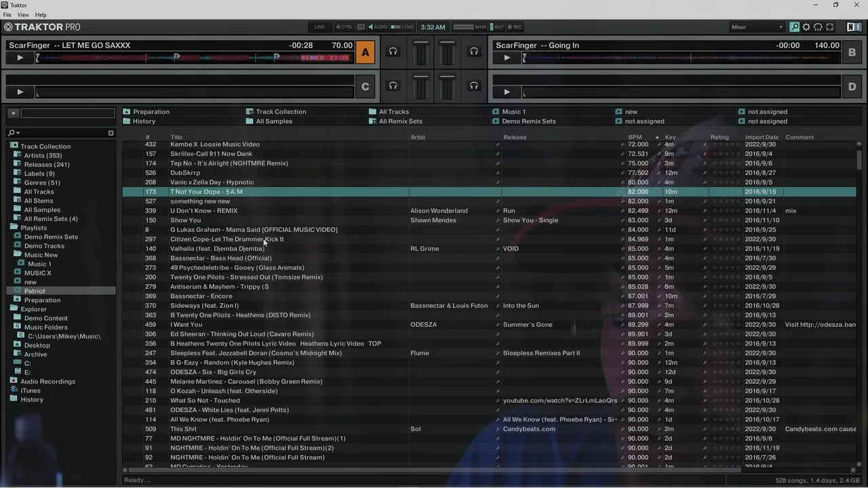This screenshot has height=488, width=868.
Task: Play deck B track Going In
Action: click(507, 58)
